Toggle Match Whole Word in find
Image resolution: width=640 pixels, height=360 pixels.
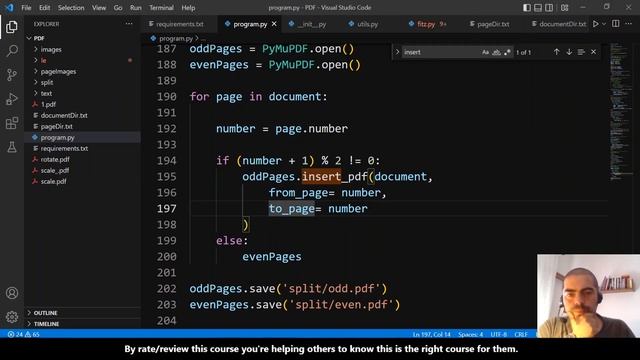496,52
